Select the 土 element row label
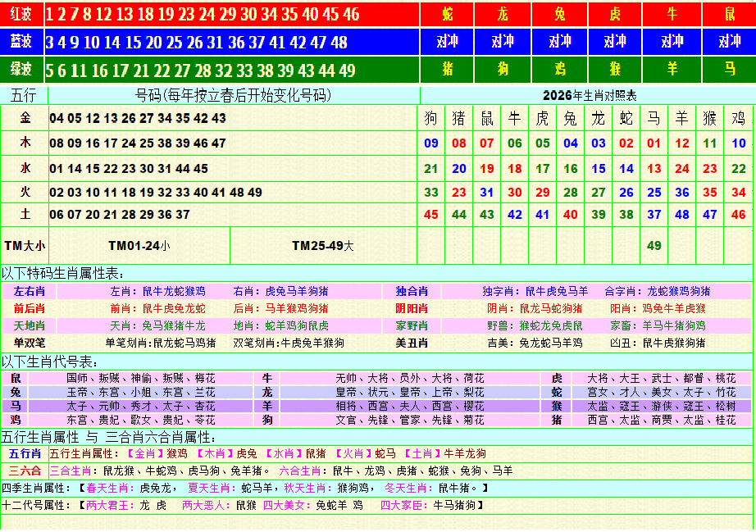756x532 pixels. coord(25,214)
